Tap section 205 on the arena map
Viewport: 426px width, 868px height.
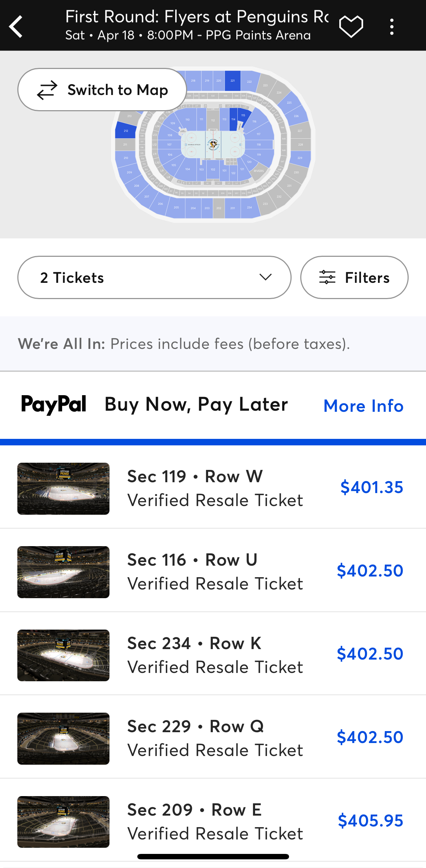point(176,208)
